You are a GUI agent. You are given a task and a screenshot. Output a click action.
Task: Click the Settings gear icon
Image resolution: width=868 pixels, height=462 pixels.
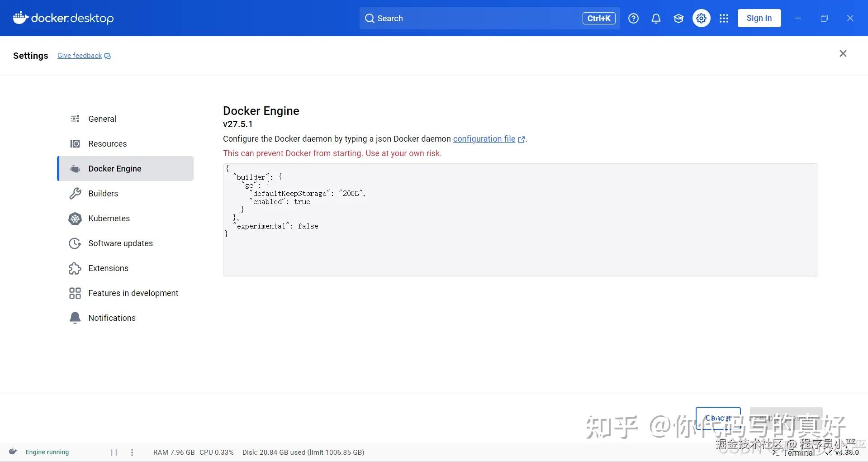pos(701,18)
